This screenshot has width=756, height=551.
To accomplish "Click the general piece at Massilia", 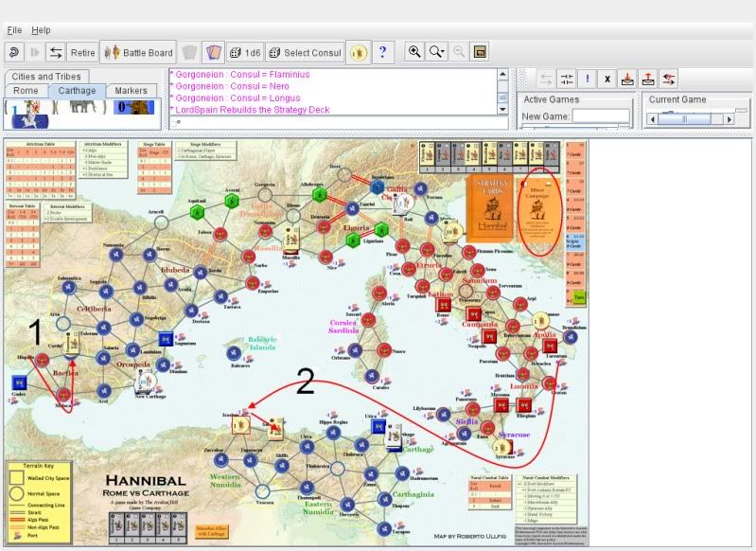I will point(291,239).
